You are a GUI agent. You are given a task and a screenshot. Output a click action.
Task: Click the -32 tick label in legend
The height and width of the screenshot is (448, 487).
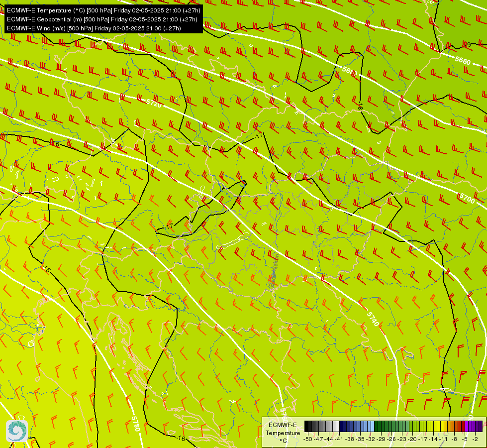[x=371, y=439]
